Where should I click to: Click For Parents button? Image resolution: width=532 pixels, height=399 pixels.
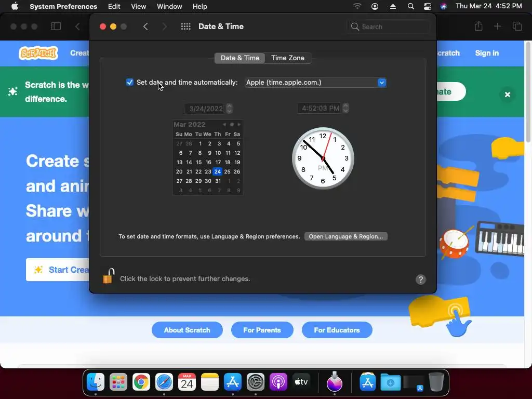(262, 330)
